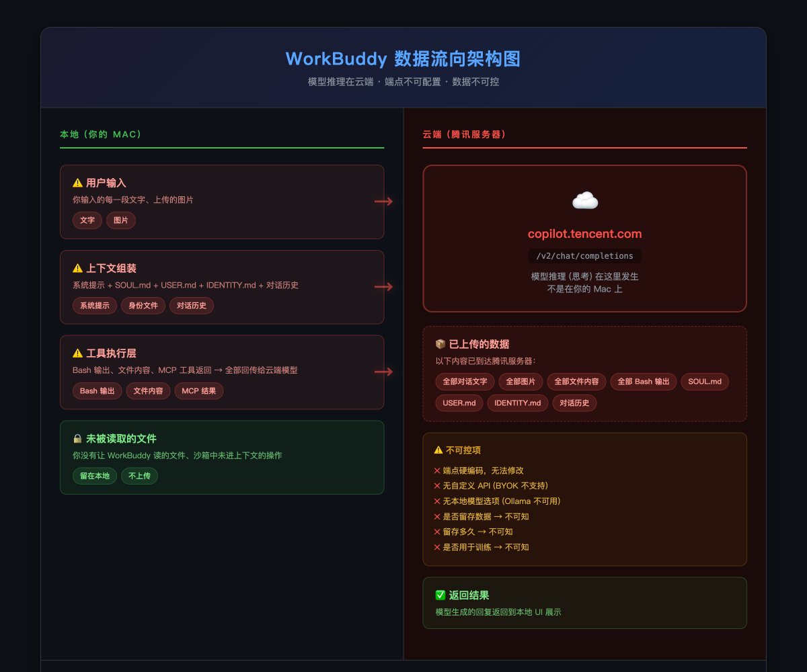This screenshot has height=672, width=807.
Task: Click text 端点硬编码，无法修改
Action: [x=483, y=470]
